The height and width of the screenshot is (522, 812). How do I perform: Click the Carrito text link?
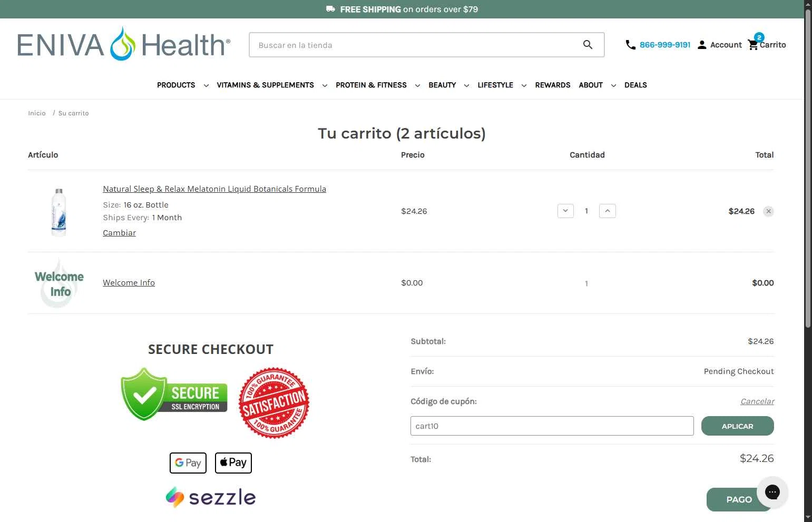[x=773, y=45]
